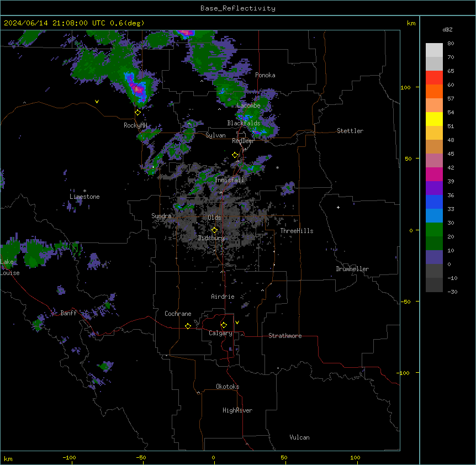Click the Banff label
This screenshot has width=476, height=465.
click(x=68, y=313)
